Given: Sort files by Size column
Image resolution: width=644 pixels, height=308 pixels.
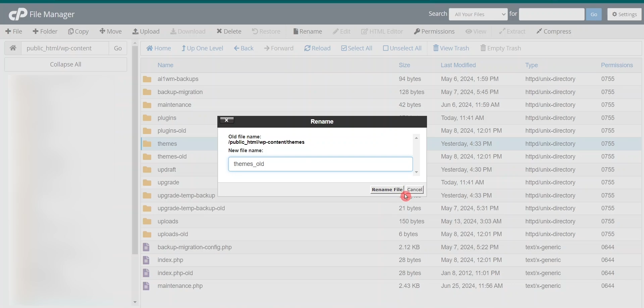Looking at the screenshot, I should point(404,65).
